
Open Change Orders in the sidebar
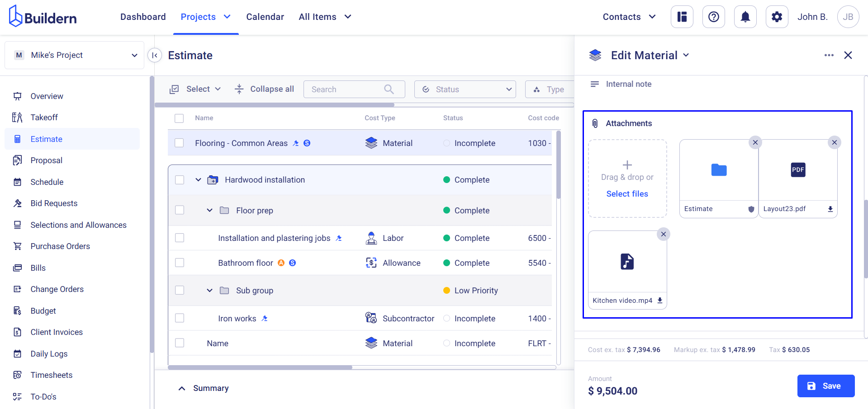(x=57, y=289)
